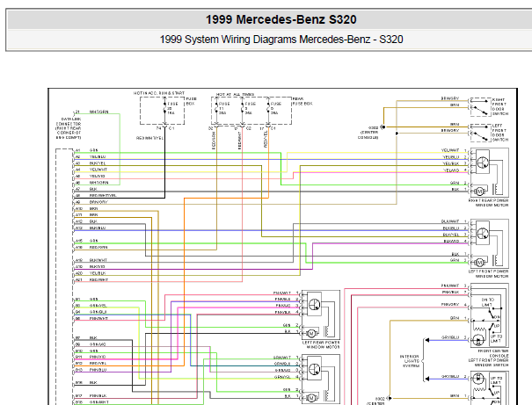Screen dimensions: 532x405
Task: Click the A21 RED/WHT pin row
Action: pos(91,280)
